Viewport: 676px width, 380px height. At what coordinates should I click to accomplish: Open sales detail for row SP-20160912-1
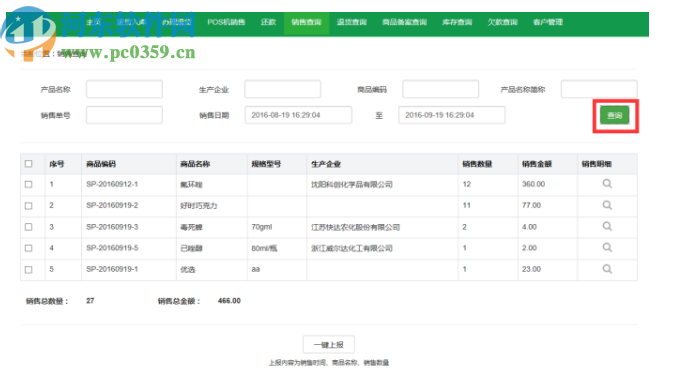tap(607, 184)
